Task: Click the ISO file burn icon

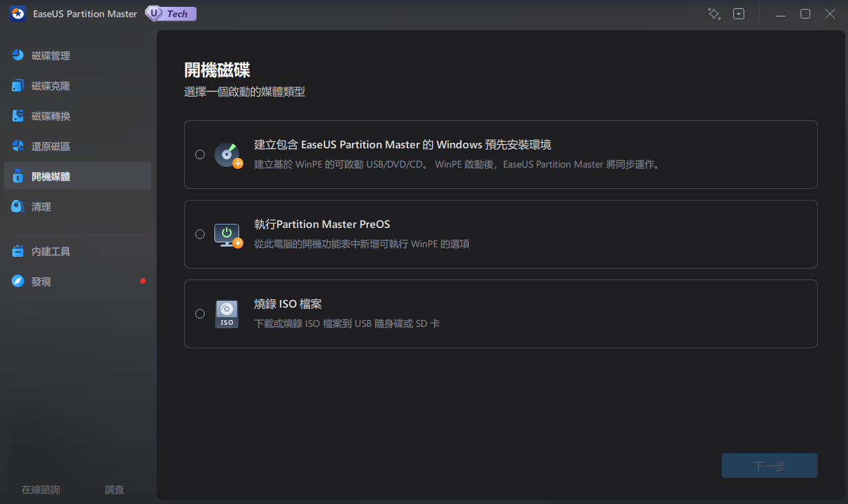Action: point(227,314)
